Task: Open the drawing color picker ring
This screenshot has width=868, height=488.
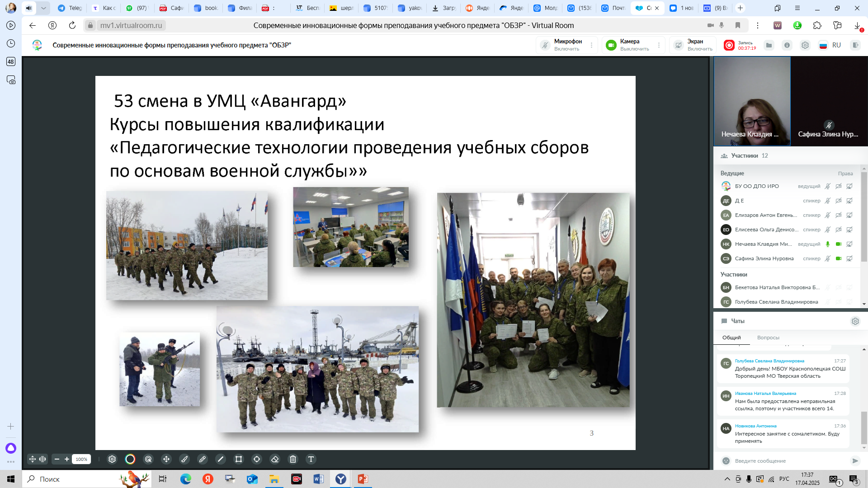Action: click(130, 459)
